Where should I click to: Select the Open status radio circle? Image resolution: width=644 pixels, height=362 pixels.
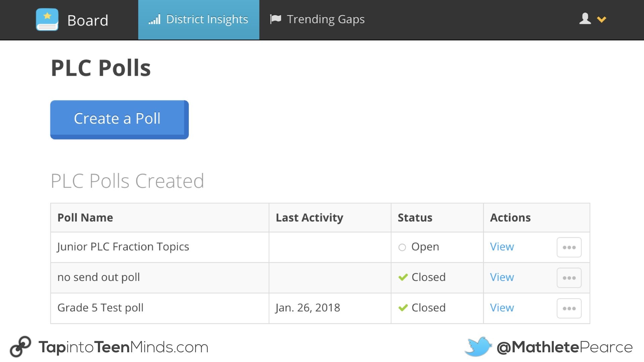pyautogui.click(x=402, y=247)
